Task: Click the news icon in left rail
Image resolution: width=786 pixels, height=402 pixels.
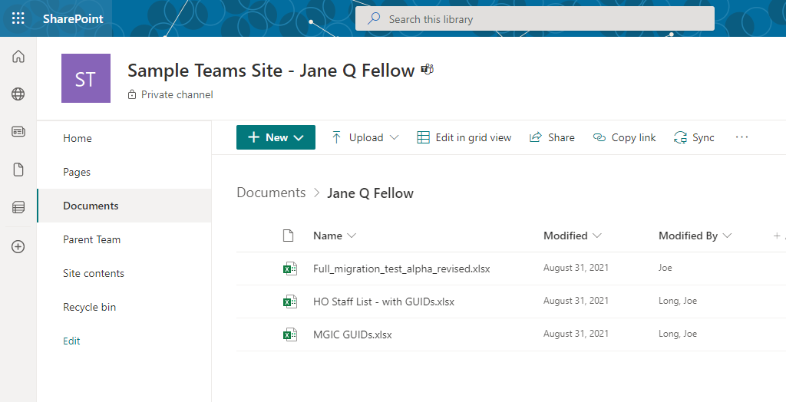Action: click(x=18, y=132)
